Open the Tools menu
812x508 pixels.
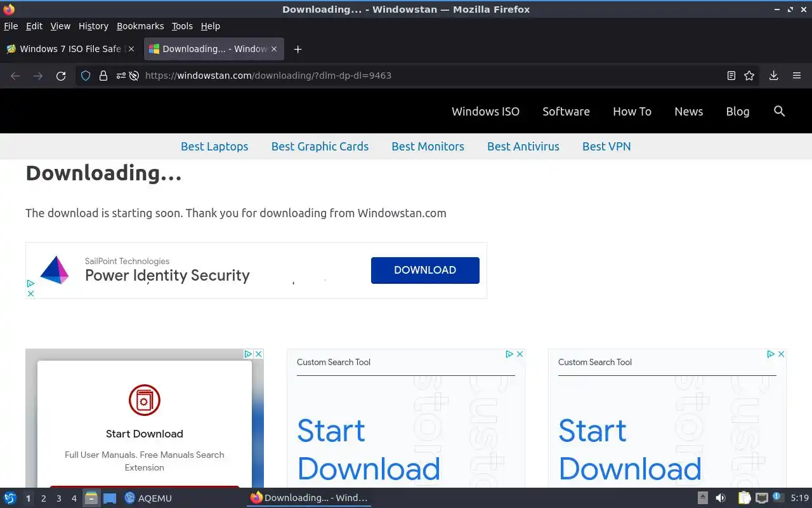[x=182, y=26]
